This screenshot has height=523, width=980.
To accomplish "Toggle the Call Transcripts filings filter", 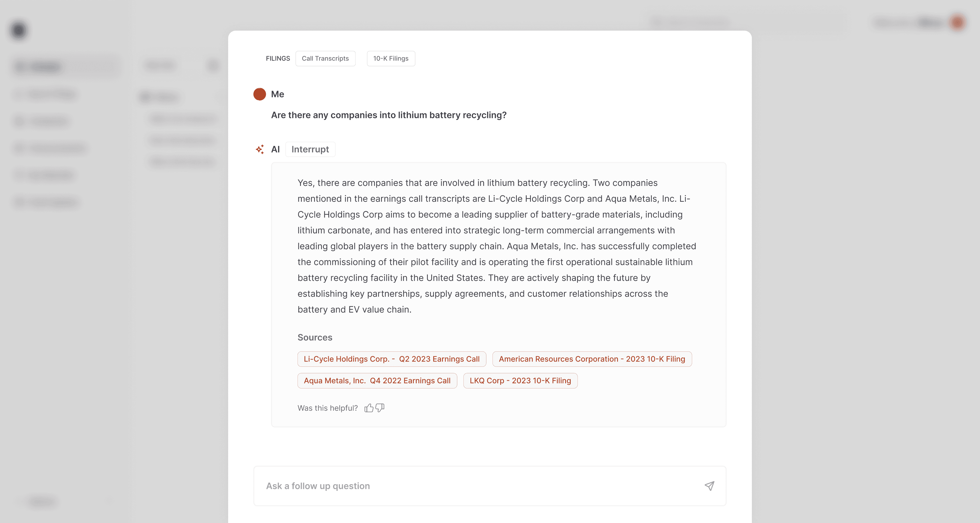I will pos(325,58).
